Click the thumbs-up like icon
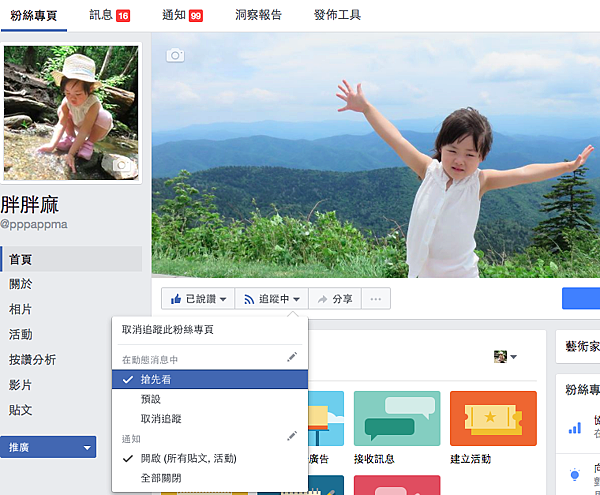600x495 pixels. tap(176, 299)
